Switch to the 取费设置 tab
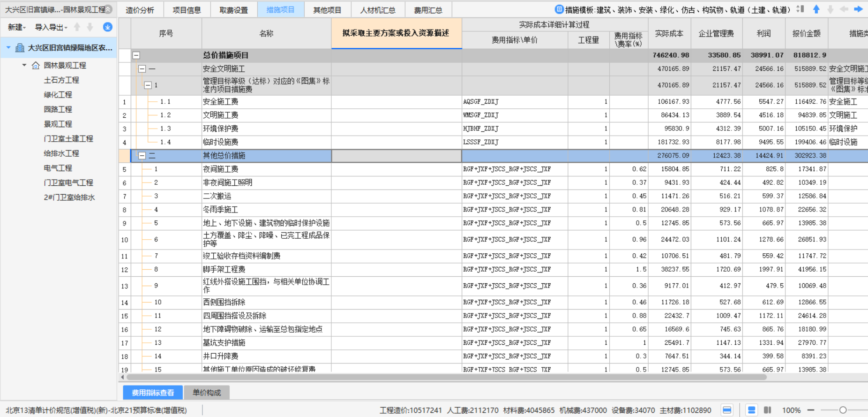Screen dimensions: 868x417 [x=233, y=10]
